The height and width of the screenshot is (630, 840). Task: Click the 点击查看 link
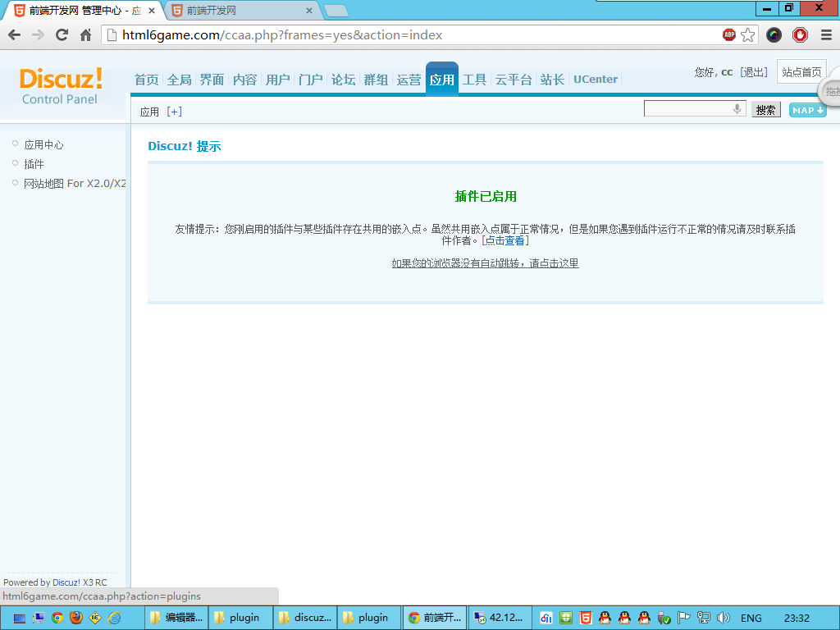pyautogui.click(x=505, y=240)
